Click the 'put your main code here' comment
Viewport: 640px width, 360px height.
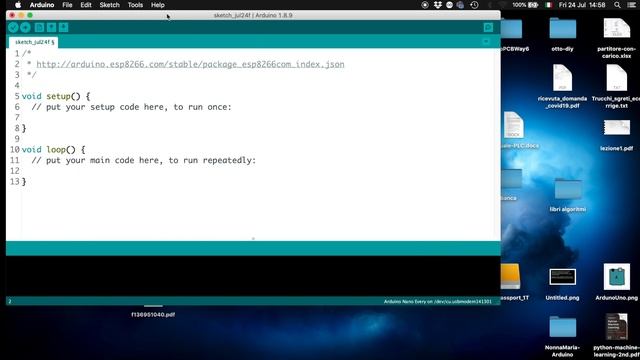(144, 160)
